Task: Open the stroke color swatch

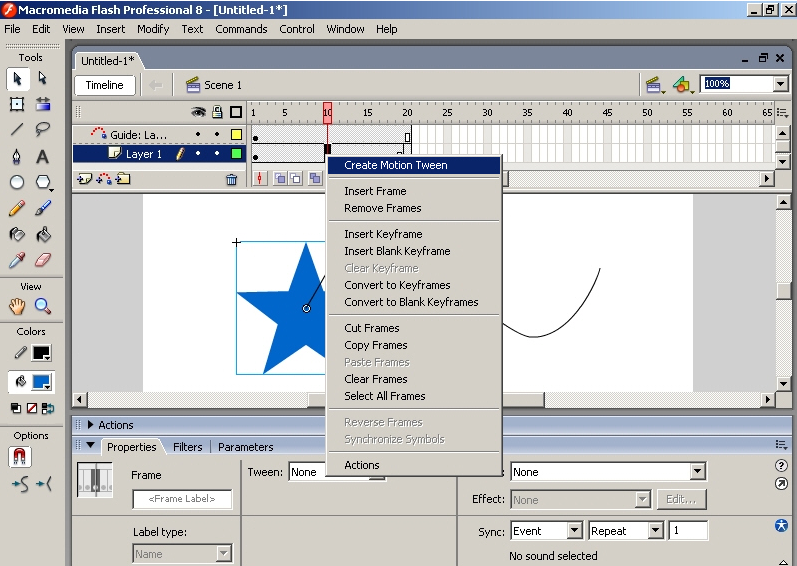Action: 41,353
